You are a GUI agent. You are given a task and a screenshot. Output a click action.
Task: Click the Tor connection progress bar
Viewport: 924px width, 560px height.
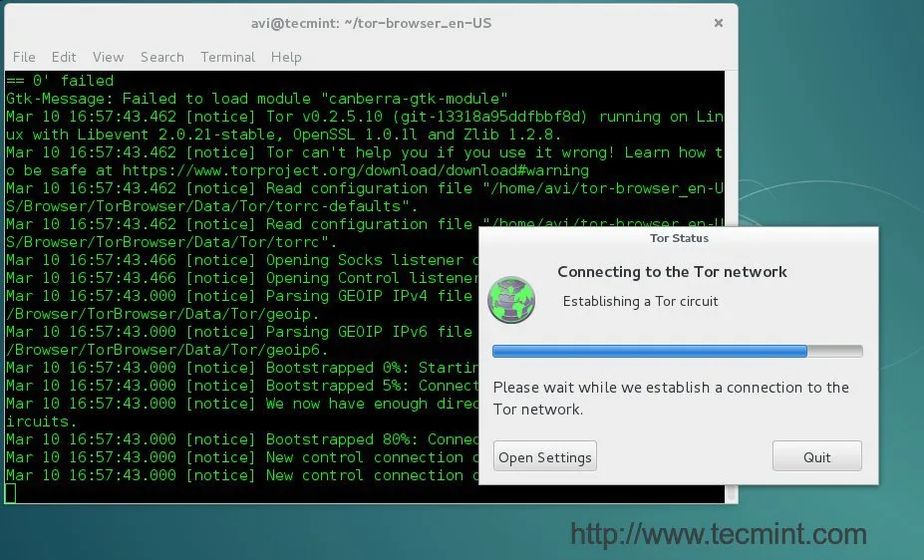point(678,351)
